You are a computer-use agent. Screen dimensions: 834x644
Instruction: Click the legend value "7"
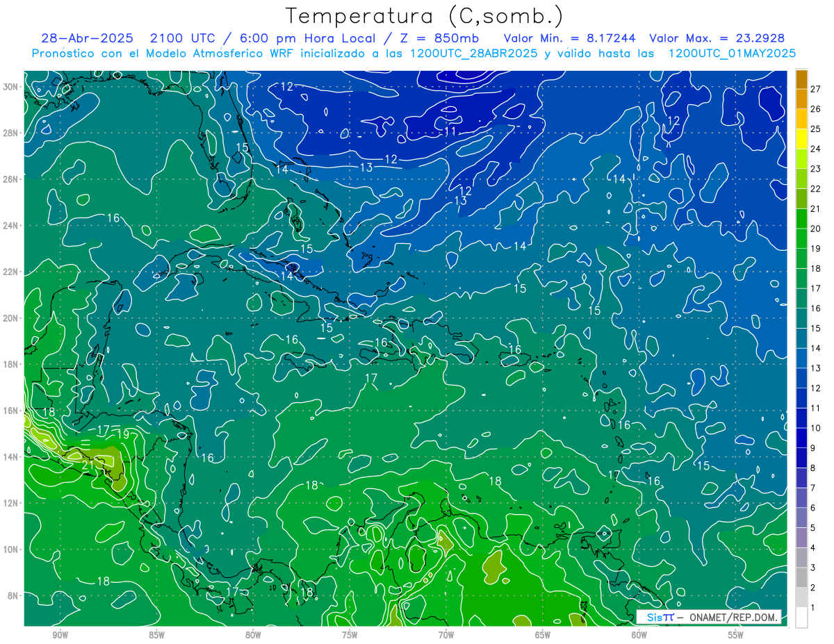coord(813,488)
